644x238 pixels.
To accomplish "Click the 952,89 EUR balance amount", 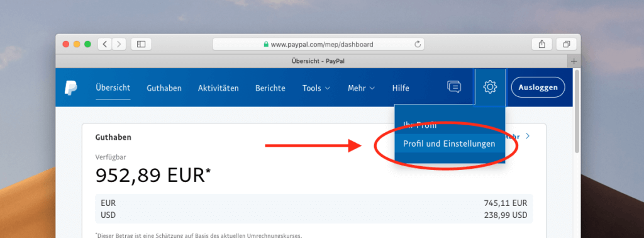I will click(153, 176).
